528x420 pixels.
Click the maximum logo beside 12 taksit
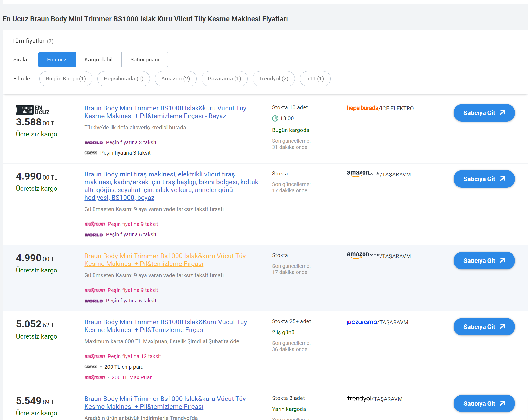(94, 356)
